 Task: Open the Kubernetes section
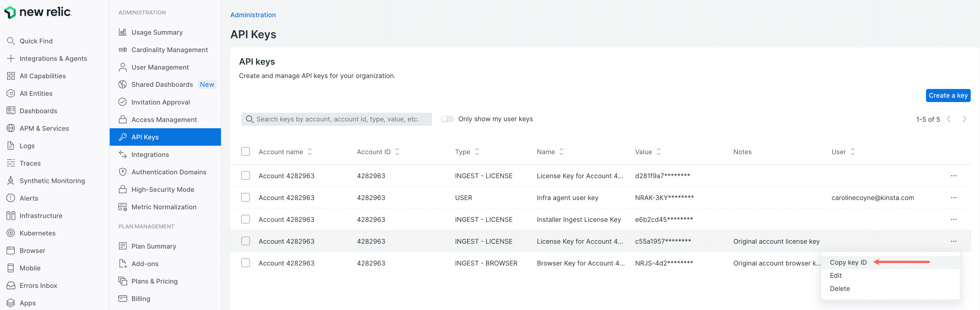pos(38,233)
